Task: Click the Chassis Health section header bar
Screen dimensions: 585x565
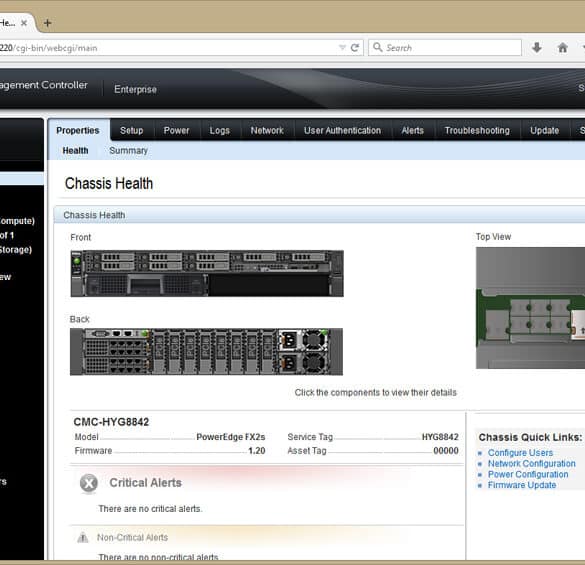Action: coord(319,215)
